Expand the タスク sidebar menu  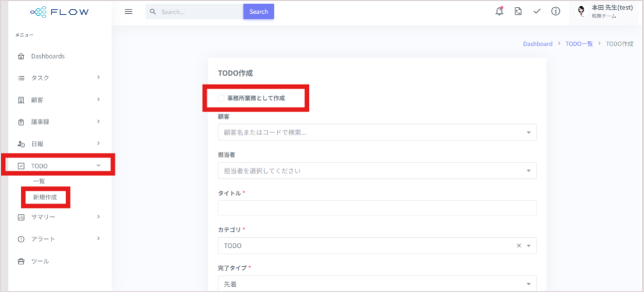tap(59, 78)
